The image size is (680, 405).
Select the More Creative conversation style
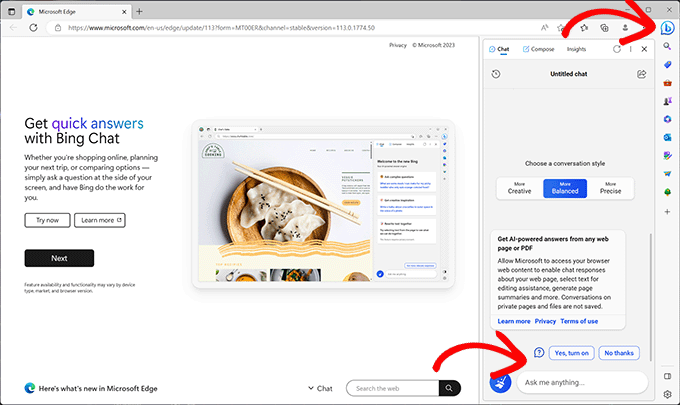pos(519,189)
